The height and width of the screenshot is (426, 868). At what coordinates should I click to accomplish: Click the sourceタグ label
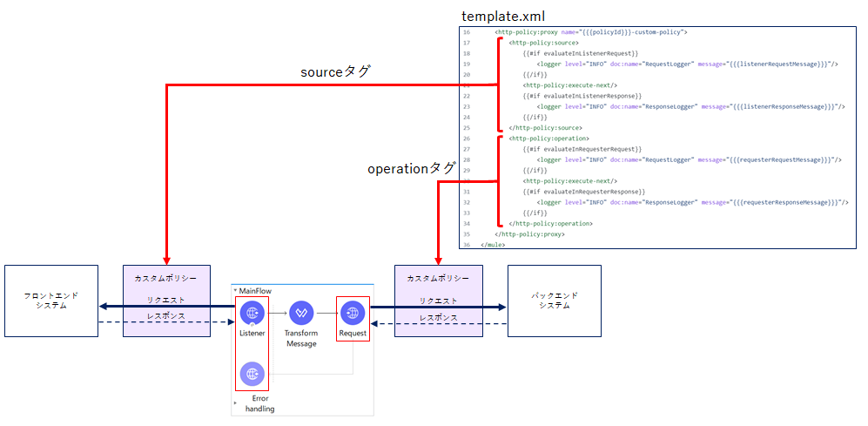(x=335, y=72)
